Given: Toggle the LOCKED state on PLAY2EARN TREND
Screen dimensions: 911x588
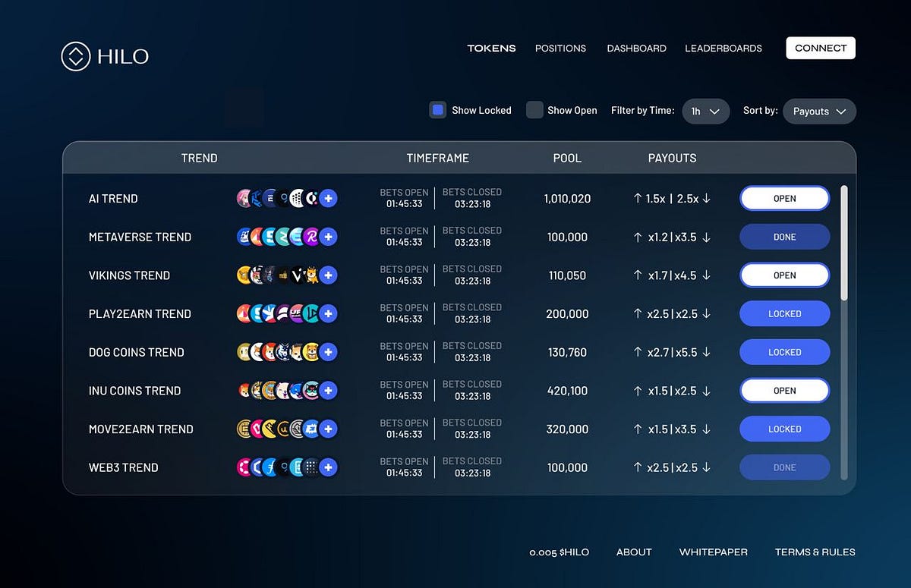Looking at the screenshot, I should point(784,313).
